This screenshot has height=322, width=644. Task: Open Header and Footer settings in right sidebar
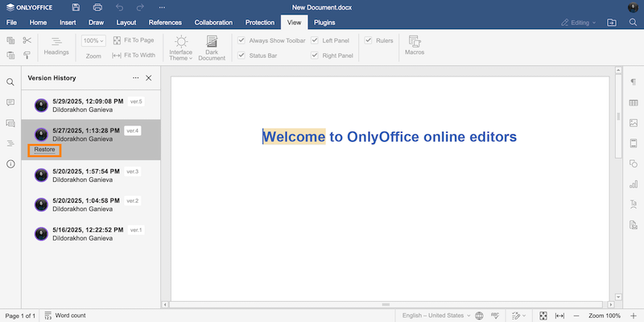pos(634,143)
